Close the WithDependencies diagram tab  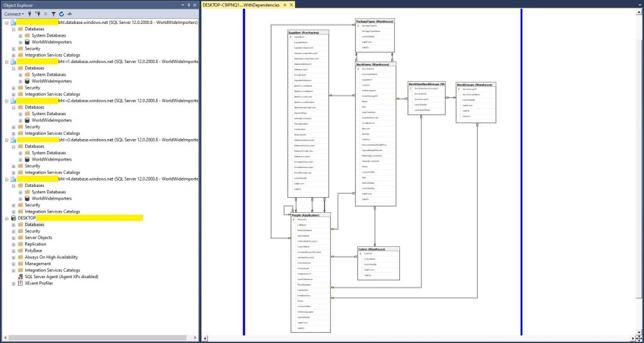[292, 4]
